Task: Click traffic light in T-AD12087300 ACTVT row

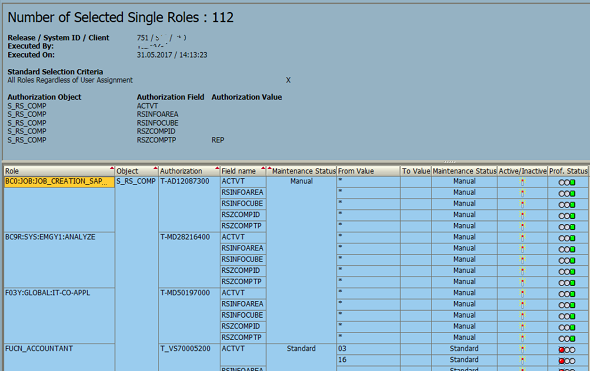Action: point(567,182)
